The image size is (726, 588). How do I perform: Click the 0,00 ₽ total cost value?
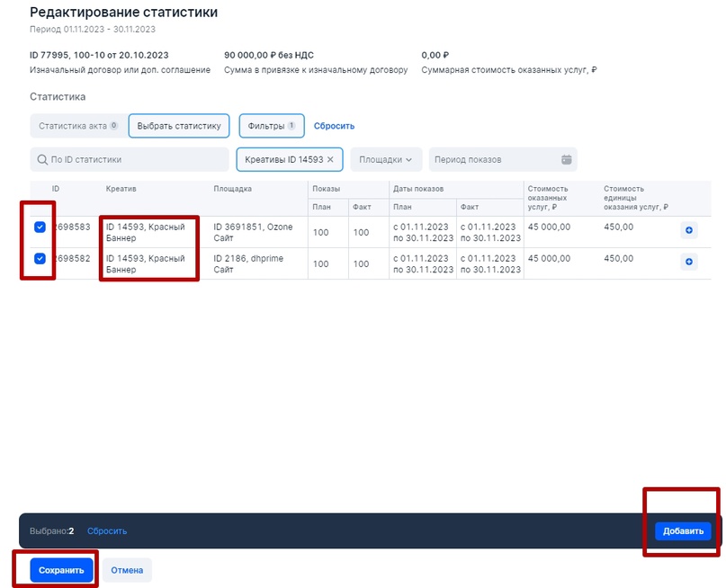coord(435,55)
